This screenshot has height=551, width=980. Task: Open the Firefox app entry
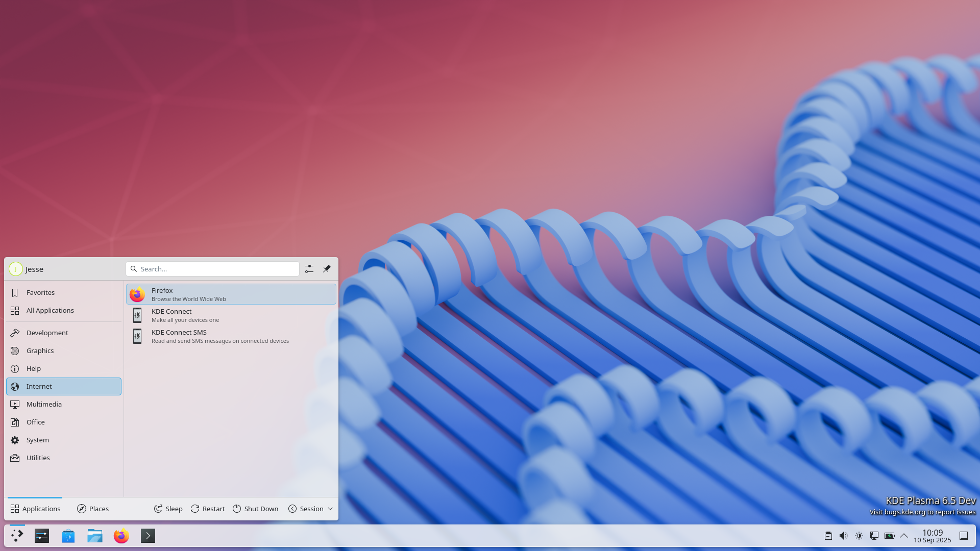(231, 294)
